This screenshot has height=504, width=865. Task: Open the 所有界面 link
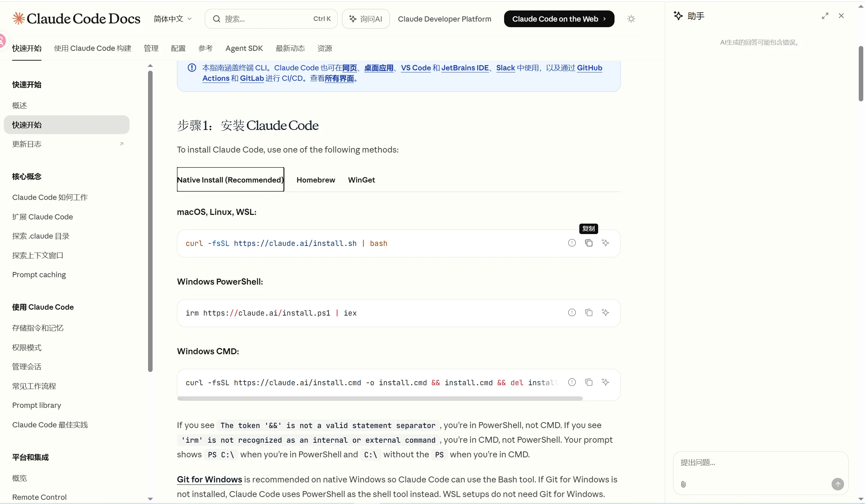click(x=339, y=78)
